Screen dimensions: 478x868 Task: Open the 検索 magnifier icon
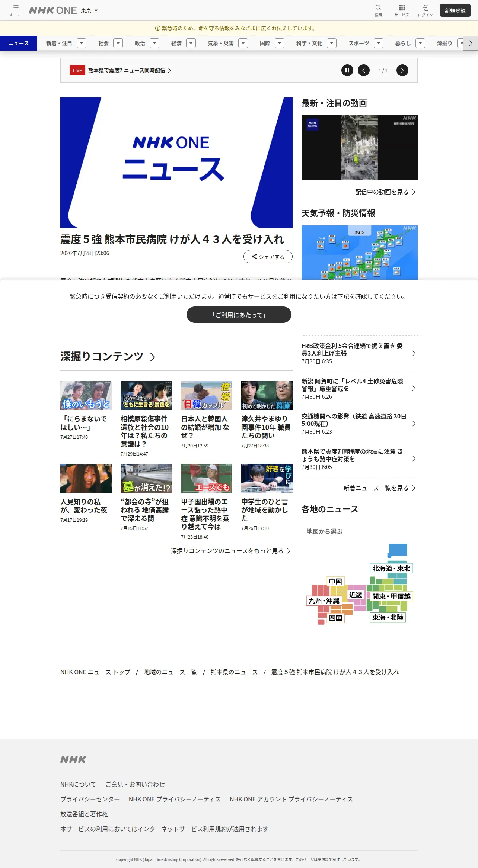pos(378,10)
